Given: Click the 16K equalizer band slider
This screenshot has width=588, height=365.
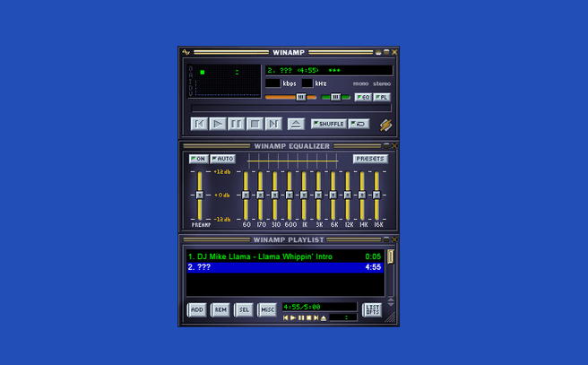Looking at the screenshot, I should click(x=376, y=196).
